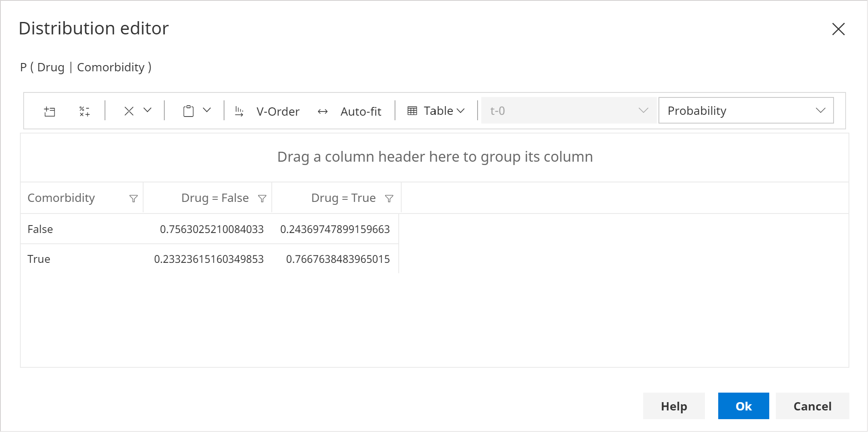Select cell value 0.7667638483965015
This screenshot has height=432, width=868.
click(x=338, y=259)
